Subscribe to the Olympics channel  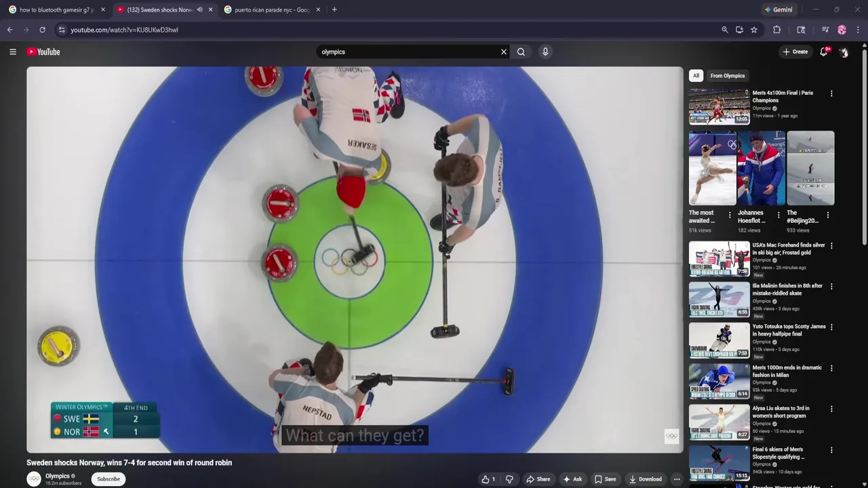point(108,479)
